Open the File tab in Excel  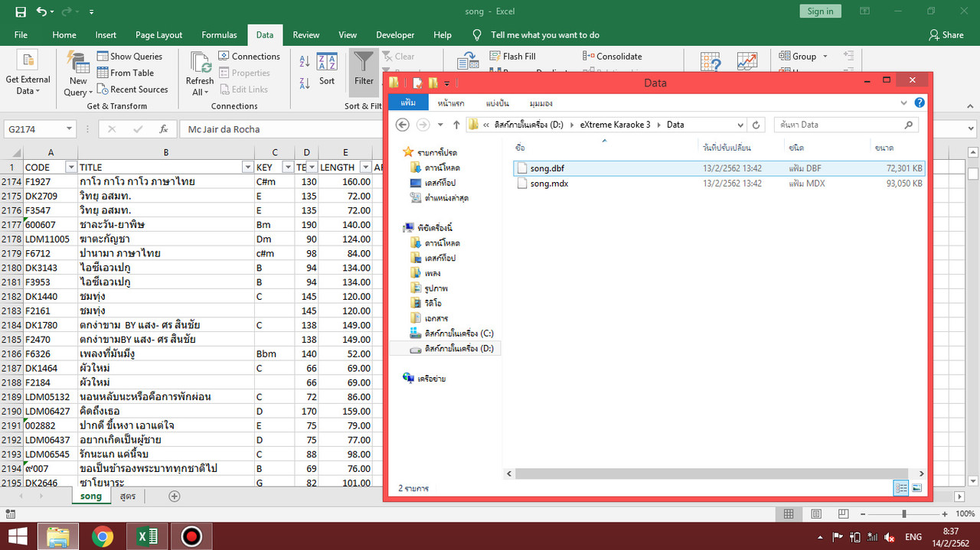21,34
